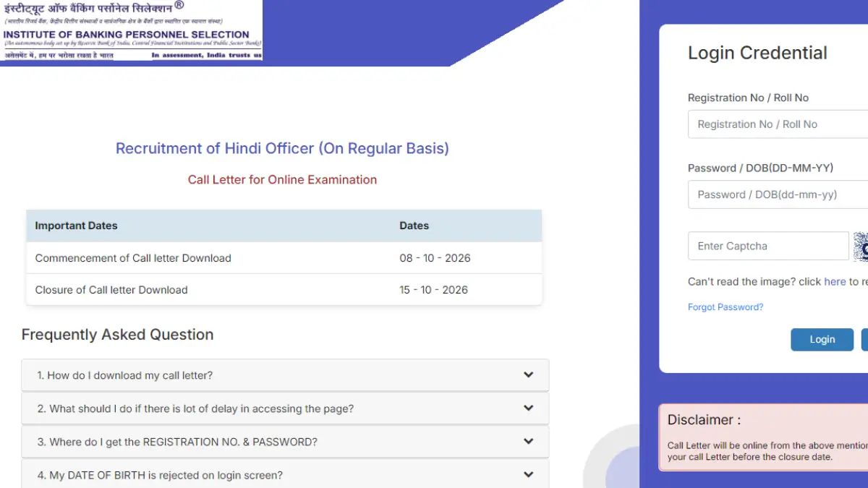Click the 'Important Dates' column header

tap(76, 226)
